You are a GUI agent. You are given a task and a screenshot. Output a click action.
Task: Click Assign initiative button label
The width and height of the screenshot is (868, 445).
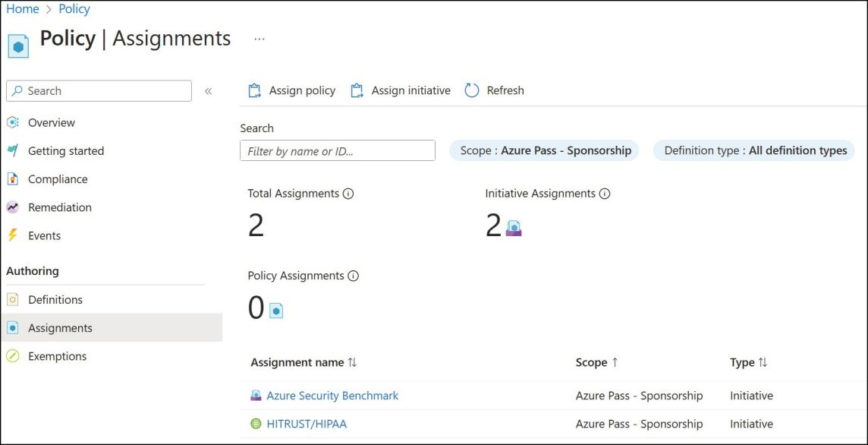pyautogui.click(x=410, y=90)
